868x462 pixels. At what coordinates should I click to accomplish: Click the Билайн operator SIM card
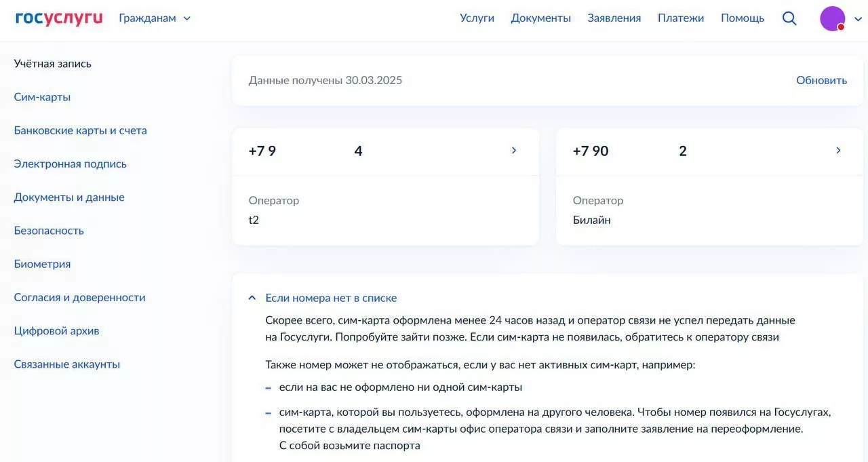(x=709, y=210)
